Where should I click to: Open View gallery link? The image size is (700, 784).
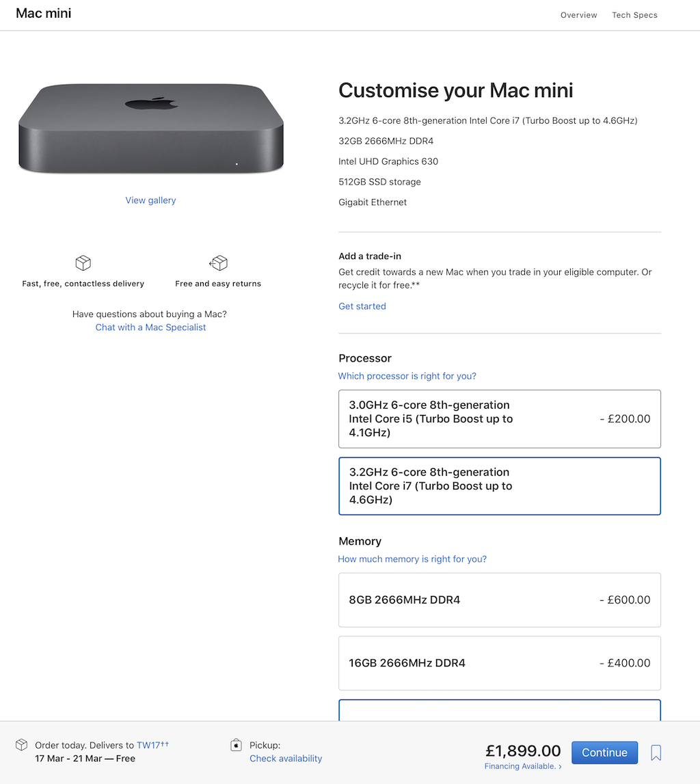tap(150, 200)
